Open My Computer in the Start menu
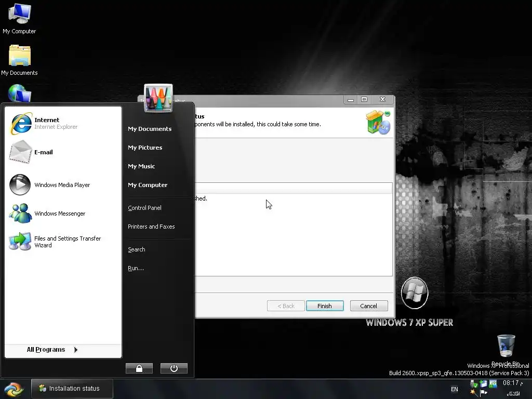The height and width of the screenshot is (399, 532). click(148, 185)
